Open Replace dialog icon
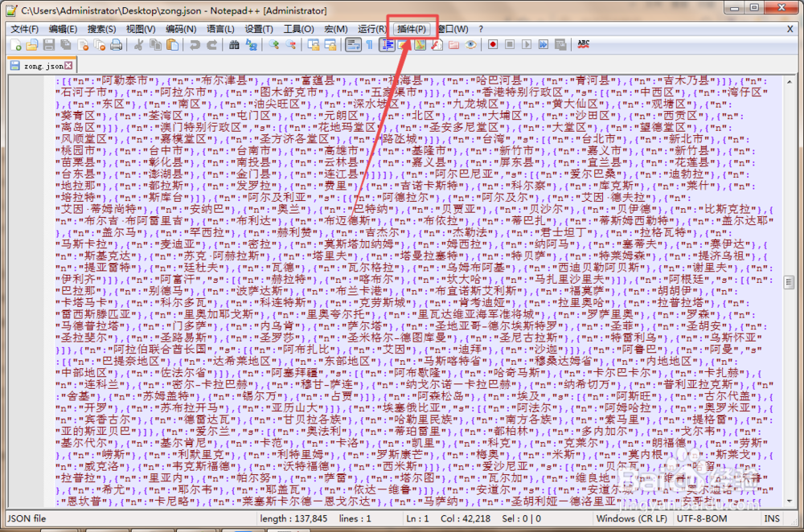The height and width of the screenshot is (532, 804). 251,45
